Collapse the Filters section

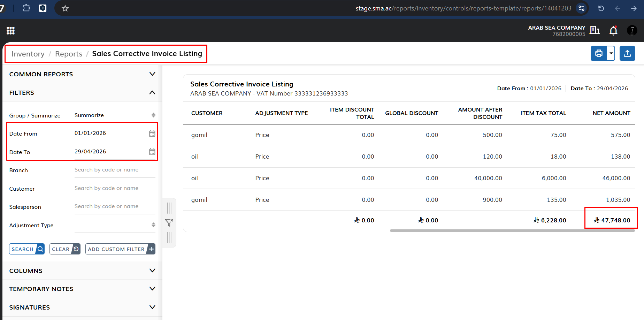click(82, 93)
